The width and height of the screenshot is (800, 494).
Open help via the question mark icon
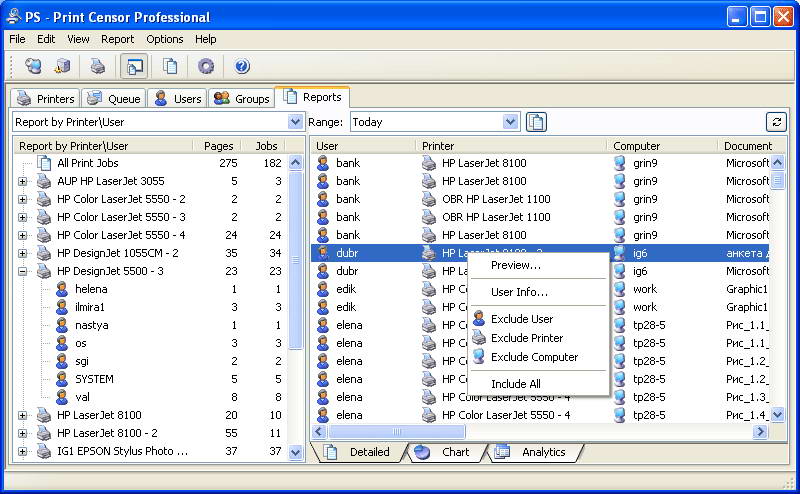pos(241,66)
